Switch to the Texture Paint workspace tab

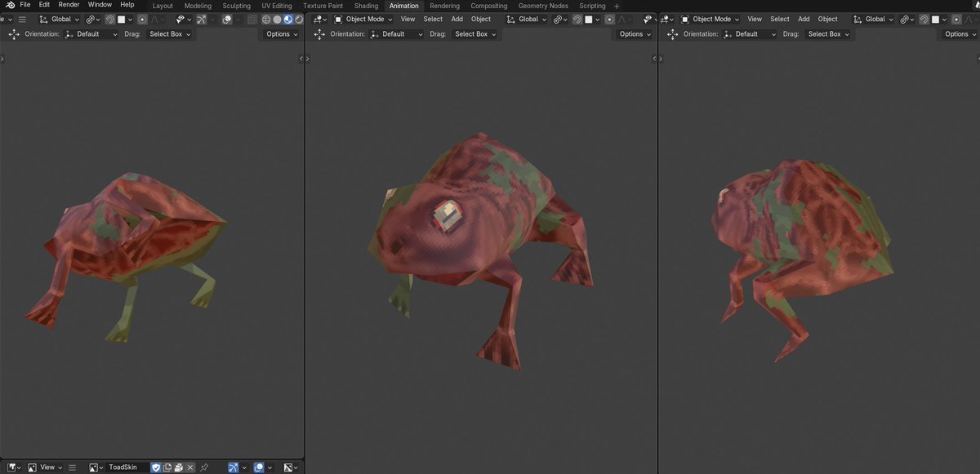[x=323, y=6]
